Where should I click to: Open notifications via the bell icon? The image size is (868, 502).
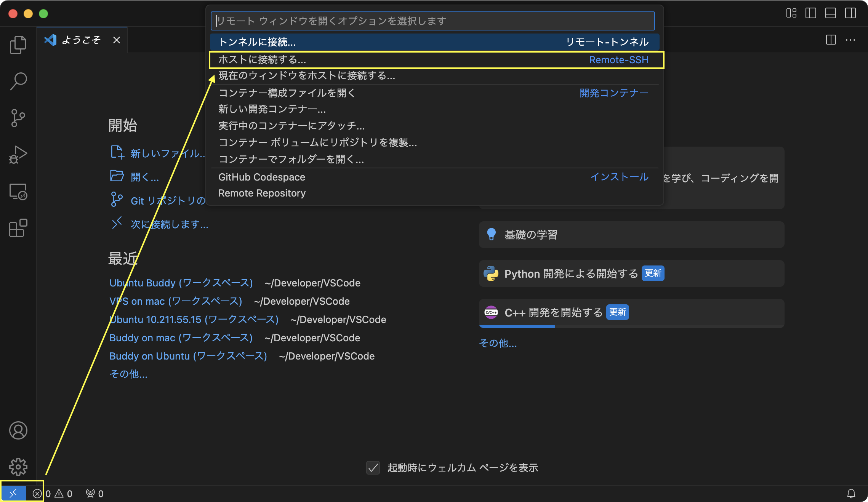coord(851,493)
